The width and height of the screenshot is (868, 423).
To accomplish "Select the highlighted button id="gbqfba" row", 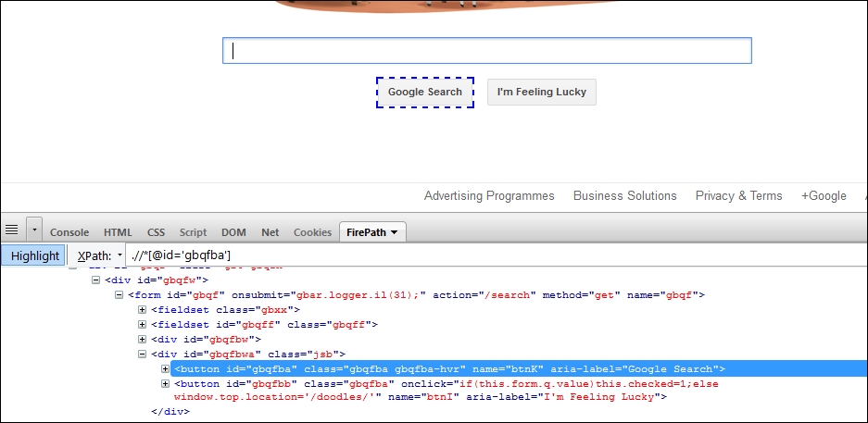I will point(520,368).
